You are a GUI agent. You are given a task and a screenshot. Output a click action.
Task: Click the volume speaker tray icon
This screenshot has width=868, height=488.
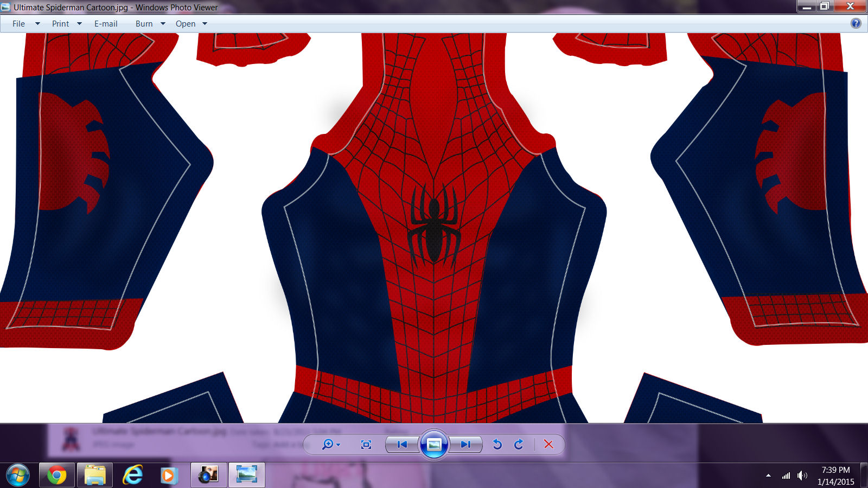pos(802,476)
